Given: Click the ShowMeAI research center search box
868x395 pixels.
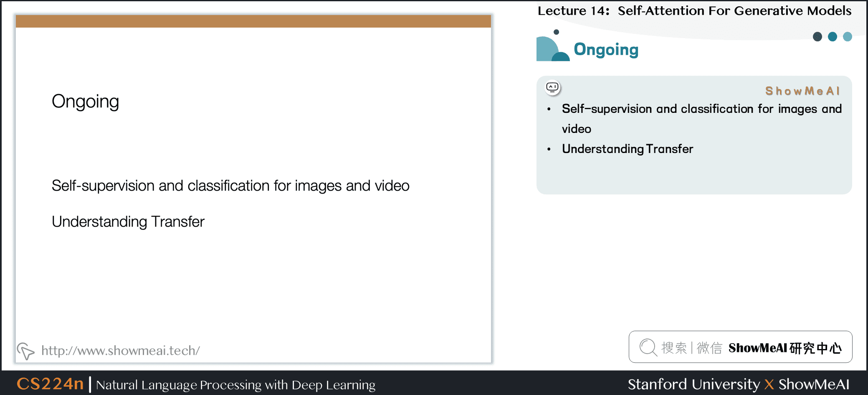Looking at the screenshot, I should tap(740, 347).
